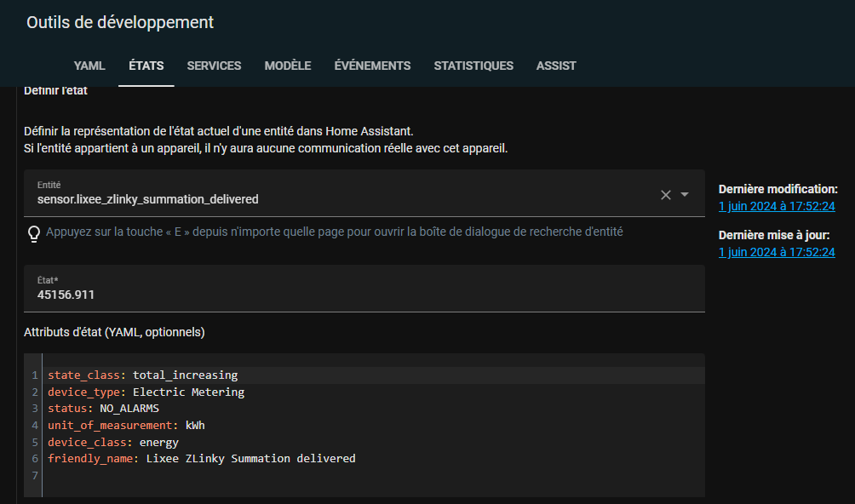This screenshot has height=504, width=855.
Task: Click the status NO_ALARMS line in editor
Action: tap(373, 409)
